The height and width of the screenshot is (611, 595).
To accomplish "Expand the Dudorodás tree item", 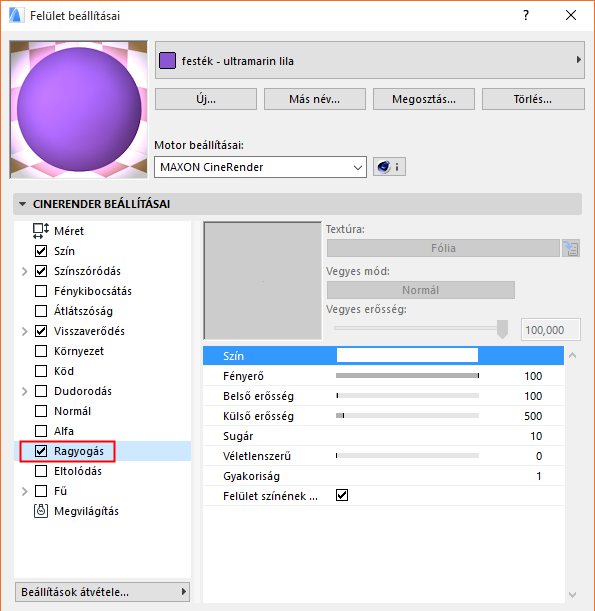I will click(x=25, y=391).
